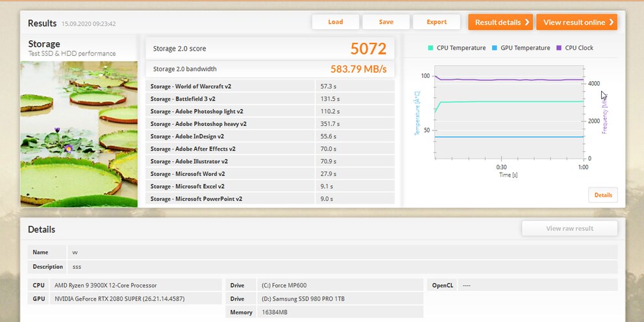
Task: Click the arrow on Result details button
Action: [527, 22]
